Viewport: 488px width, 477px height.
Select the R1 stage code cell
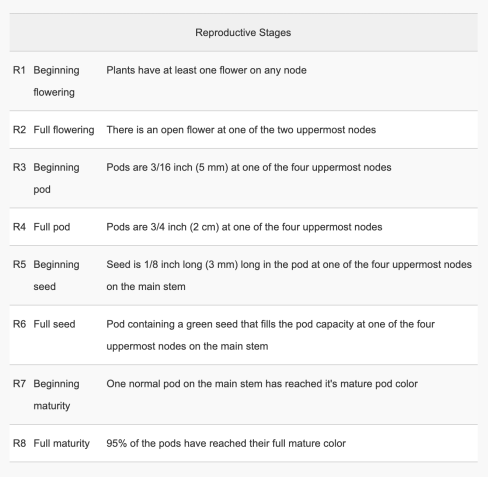coord(19,70)
